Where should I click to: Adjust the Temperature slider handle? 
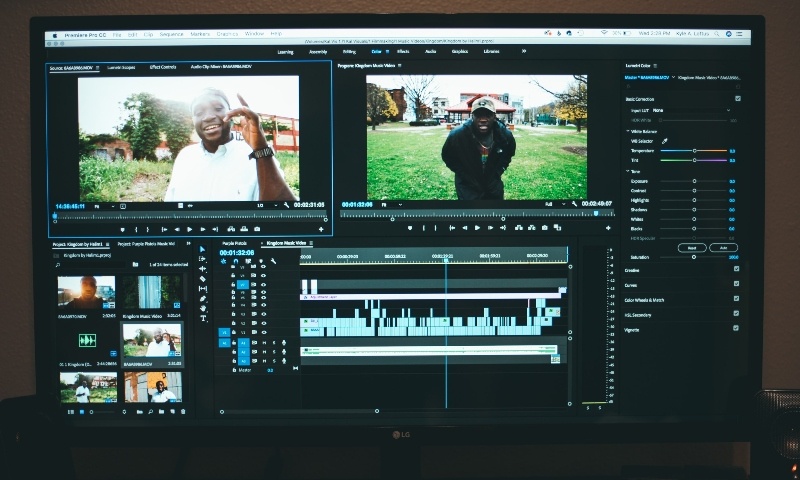pyautogui.click(x=694, y=150)
